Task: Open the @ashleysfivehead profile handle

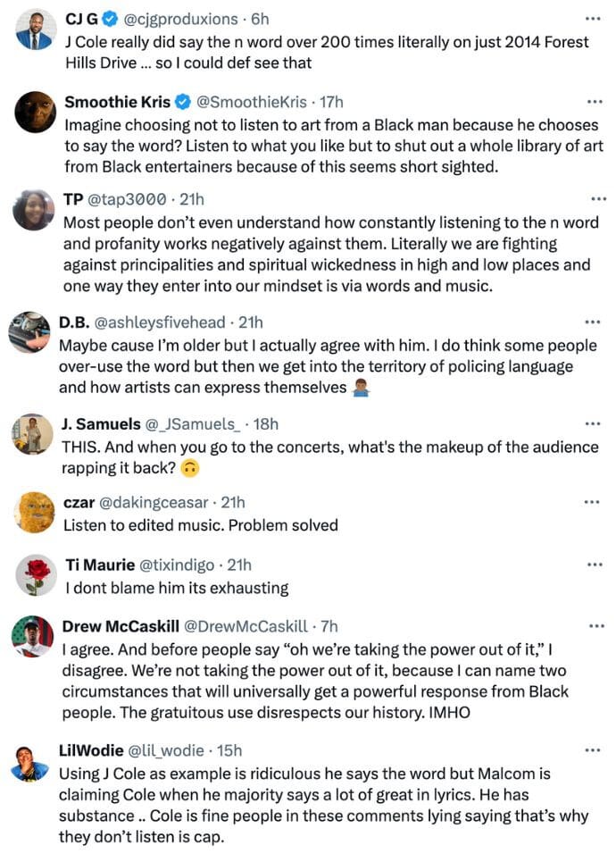Action: [x=160, y=322]
